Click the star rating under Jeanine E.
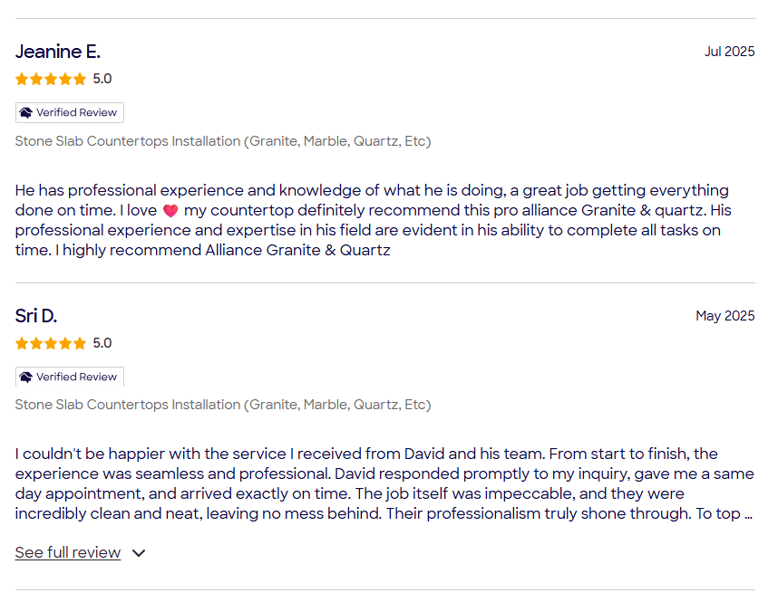 click(x=51, y=79)
